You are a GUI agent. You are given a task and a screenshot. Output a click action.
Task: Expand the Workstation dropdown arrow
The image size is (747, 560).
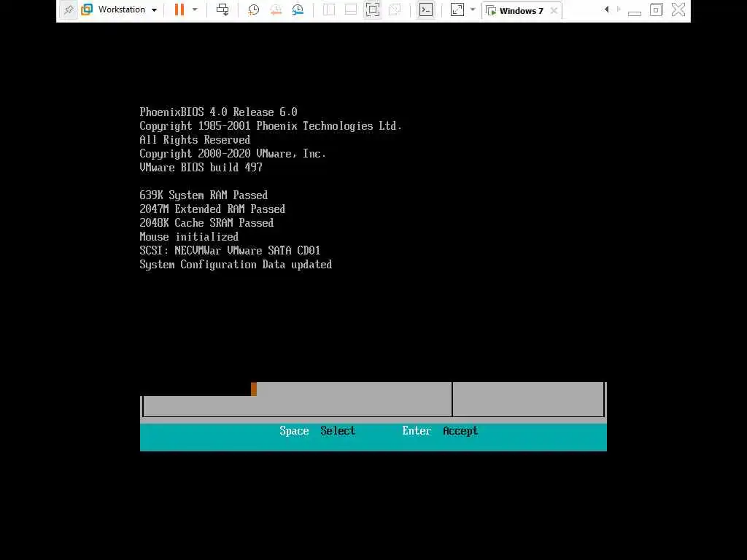click(x=154, y=10)
